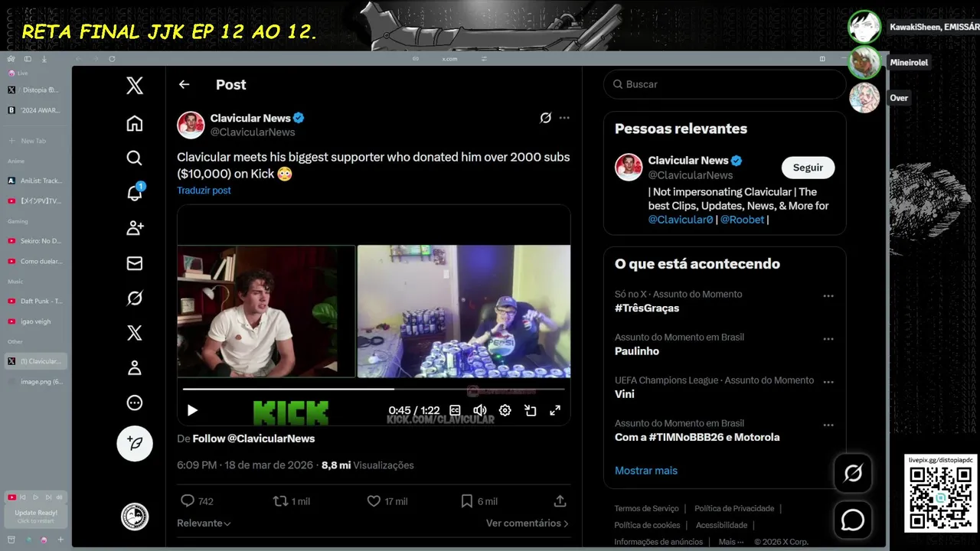Open video in picture-in-picture mode
This screenshot has height=551, width=980.
(x=530, y=411)
